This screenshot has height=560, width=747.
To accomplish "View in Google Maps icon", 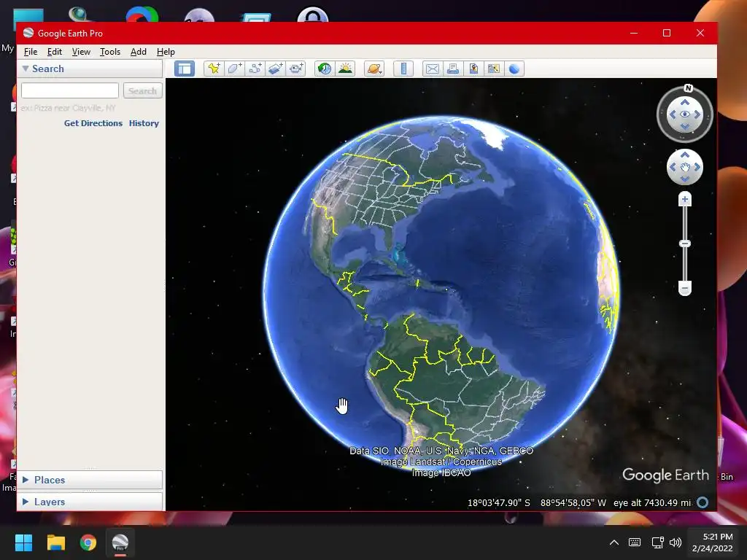I will [494, 69].
